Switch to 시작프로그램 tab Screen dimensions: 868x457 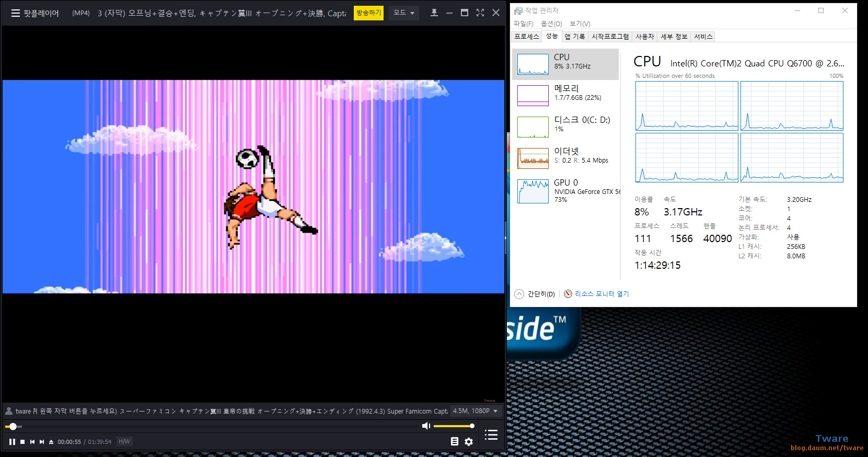(x=610, y=37)
